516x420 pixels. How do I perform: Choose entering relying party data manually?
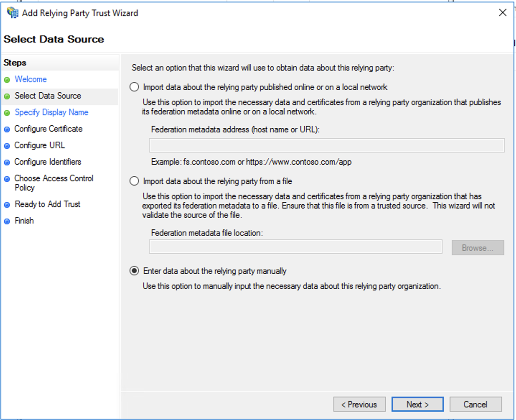[x=134, y=271]
